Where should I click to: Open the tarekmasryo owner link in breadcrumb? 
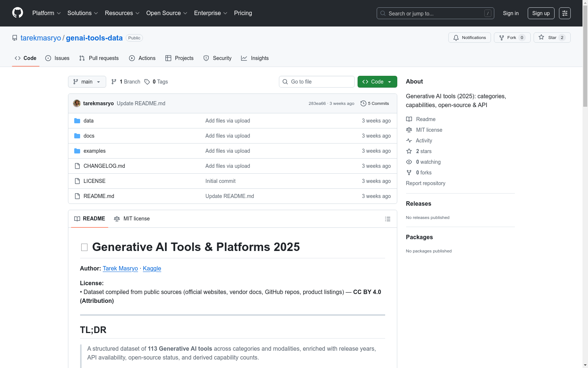(x=41, y=38)
